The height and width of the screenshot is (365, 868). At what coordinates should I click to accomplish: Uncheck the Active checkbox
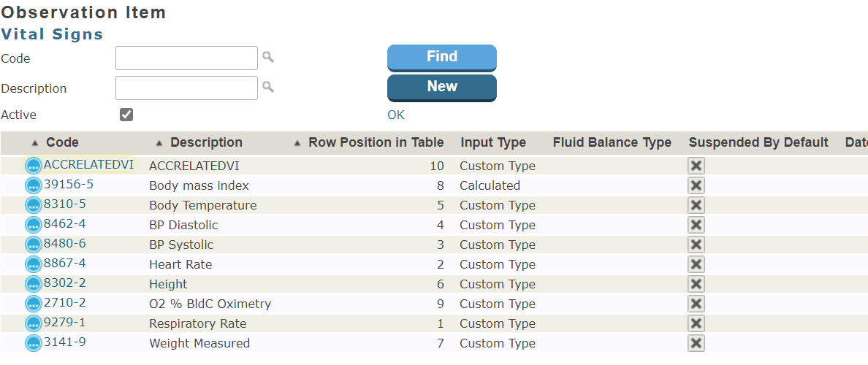click(126, 115)
